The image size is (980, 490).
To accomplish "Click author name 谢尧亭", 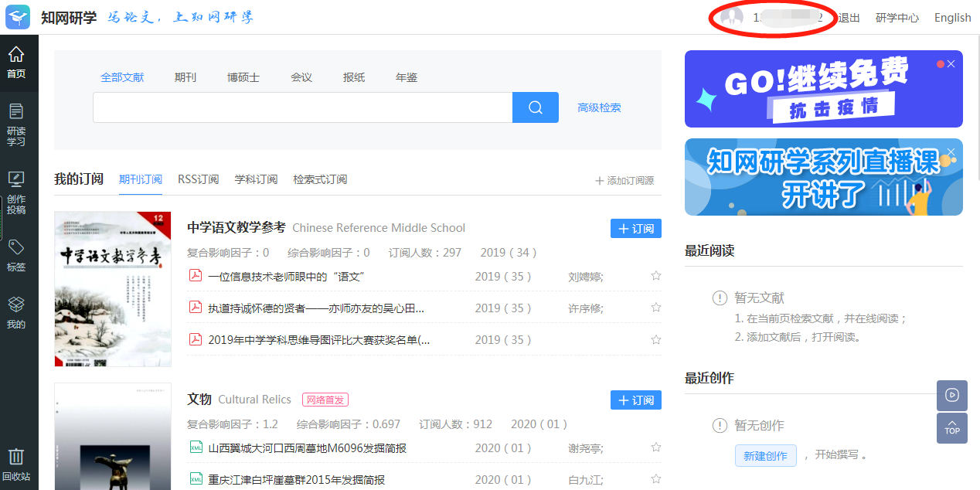I will (x=586, y=448).
